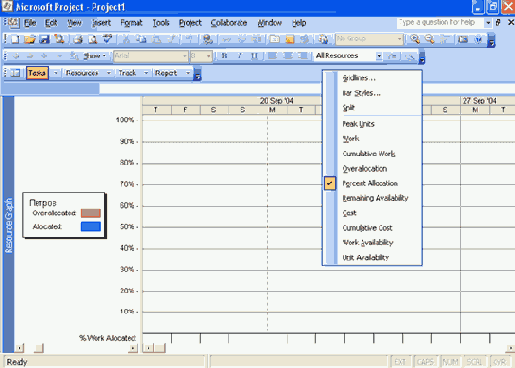The height and width of the screenshot is (368, 515).
Task: Open the font size dropdown
Action: click(208, 56)
